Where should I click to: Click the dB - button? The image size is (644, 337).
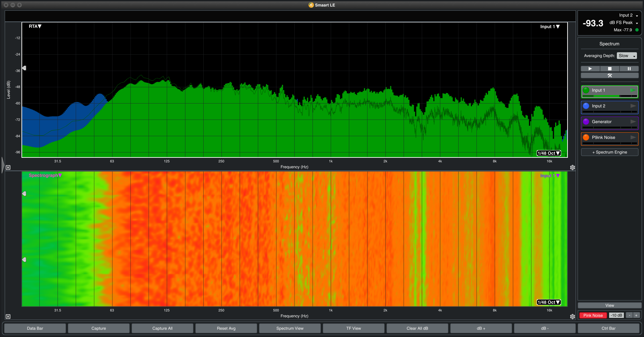point(545,328)
